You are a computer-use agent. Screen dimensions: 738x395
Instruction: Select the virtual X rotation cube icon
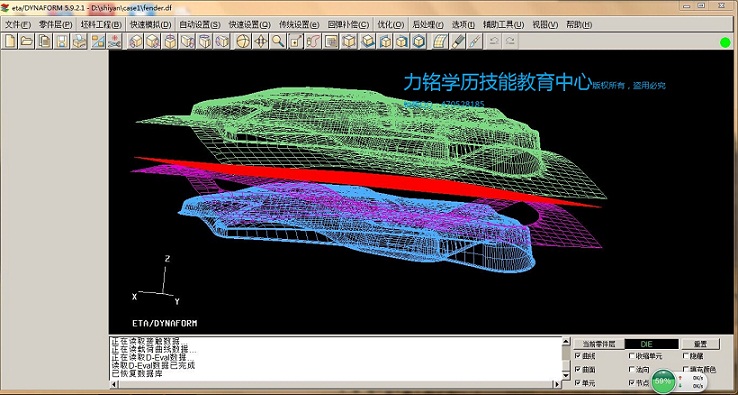(x=136, y=41)
